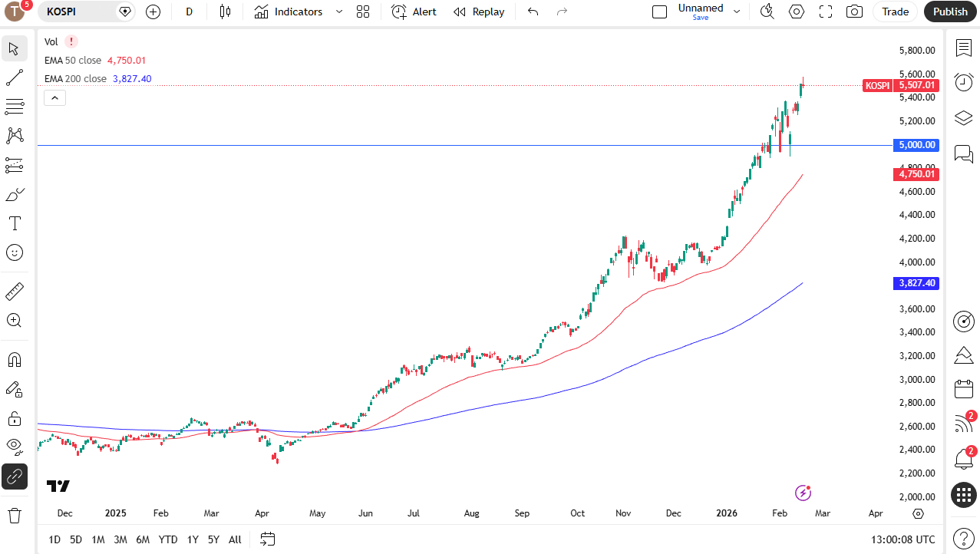Viewport: 980px width, 554px height.
Task: Open the alerts clock panel
Action: point(964,82)
